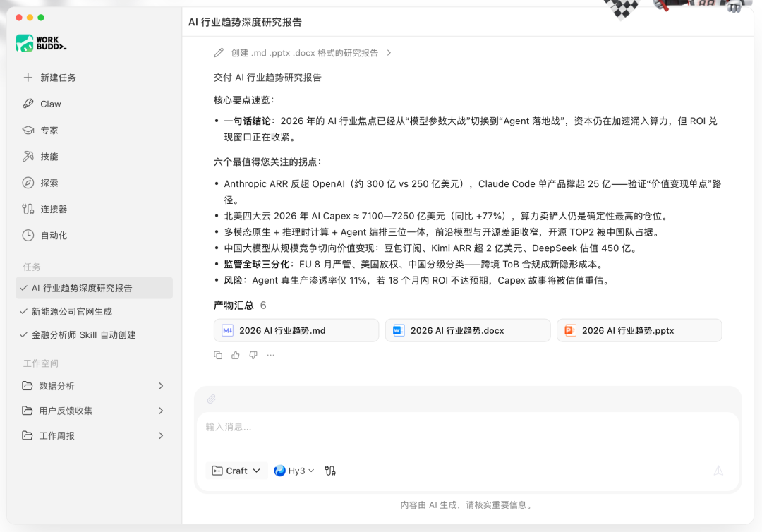Click checkmark icon of 新能源公司官网生成
The image size is (762, 532).
23,311
